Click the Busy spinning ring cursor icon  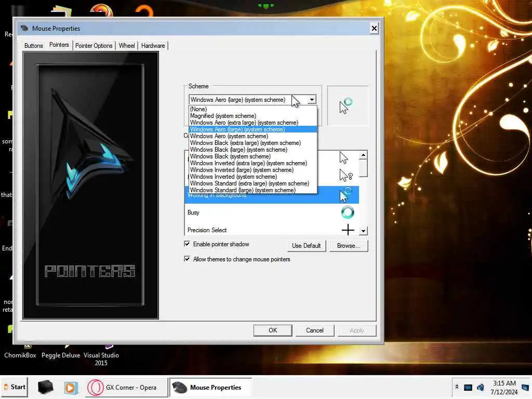348,212
